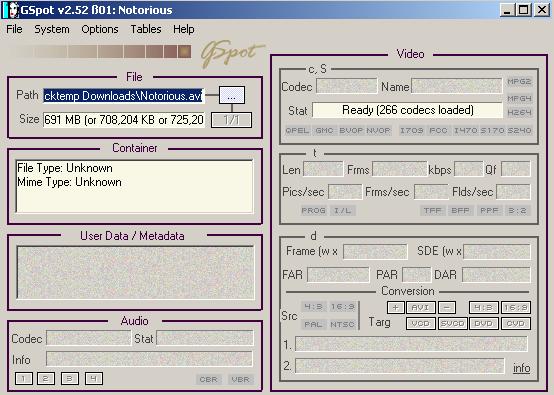Click the DAR aspect ratio field

496,275
